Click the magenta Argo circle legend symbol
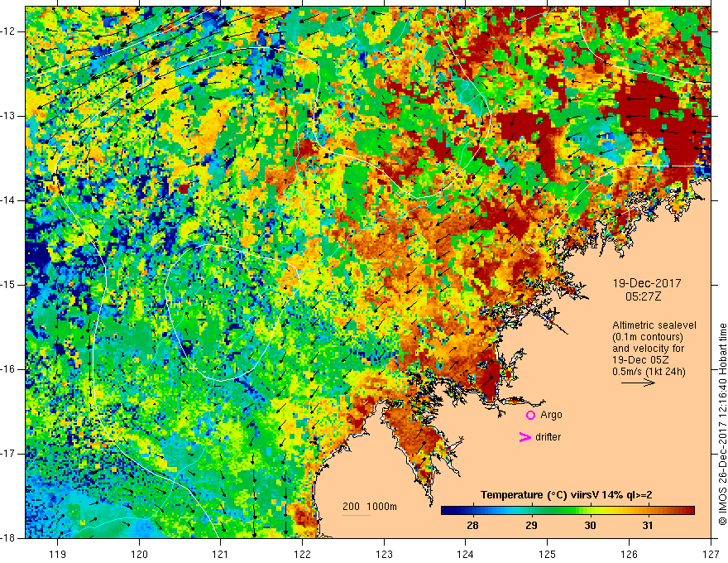This screenshot has width=728, height=563. (530, 416)
